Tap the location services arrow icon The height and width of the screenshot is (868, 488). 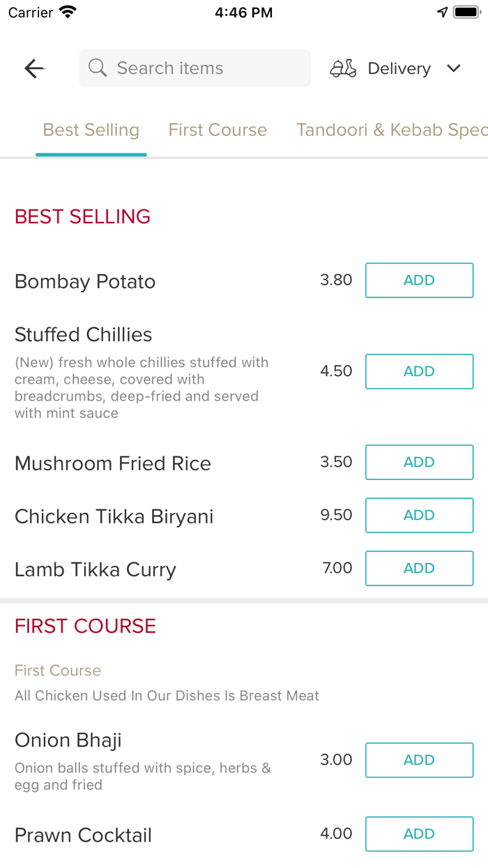(x=442, y=11)
